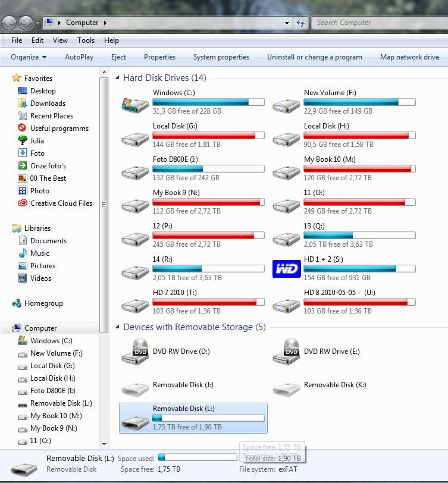
Task: Click the Search Computer input field
Action: pos(380,23)
